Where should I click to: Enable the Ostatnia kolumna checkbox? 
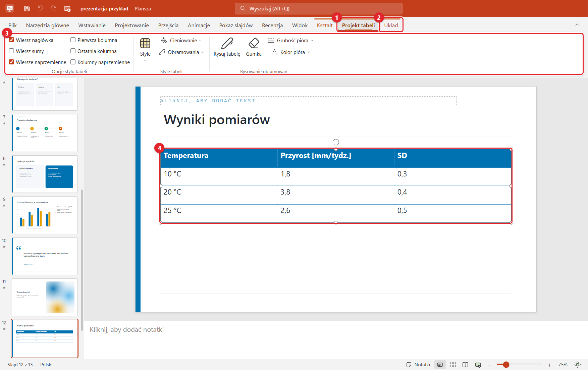[73, 51]
